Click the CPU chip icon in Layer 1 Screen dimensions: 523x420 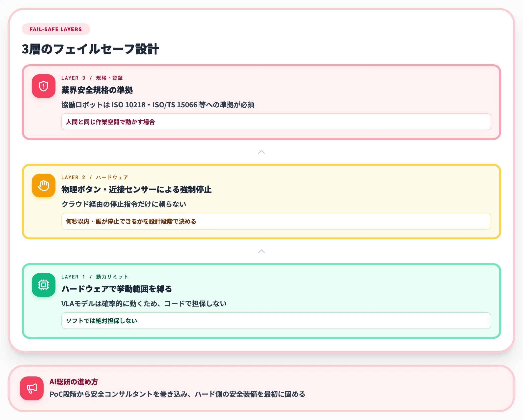pyautogui.click(x=44, y=285)
